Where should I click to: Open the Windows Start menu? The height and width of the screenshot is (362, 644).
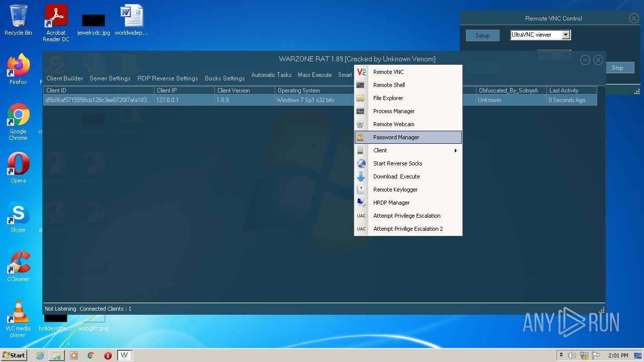point(14,355)
